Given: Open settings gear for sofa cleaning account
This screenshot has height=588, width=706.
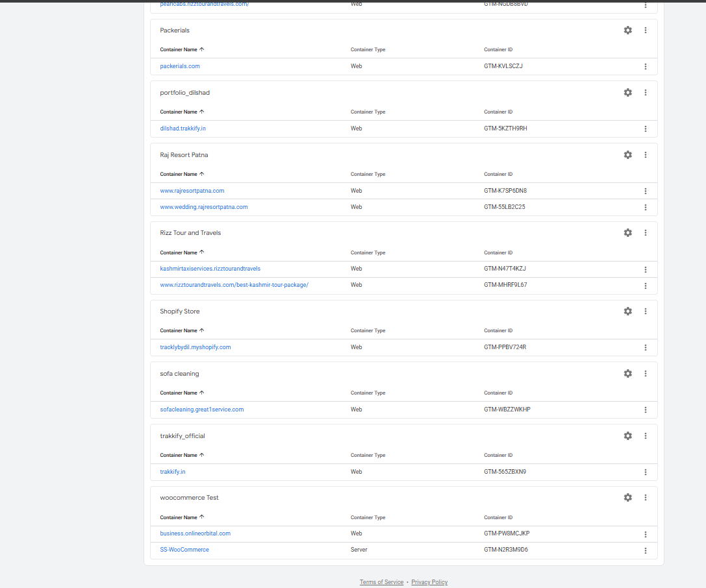Looking at the screenshot, I should point(627,373).
